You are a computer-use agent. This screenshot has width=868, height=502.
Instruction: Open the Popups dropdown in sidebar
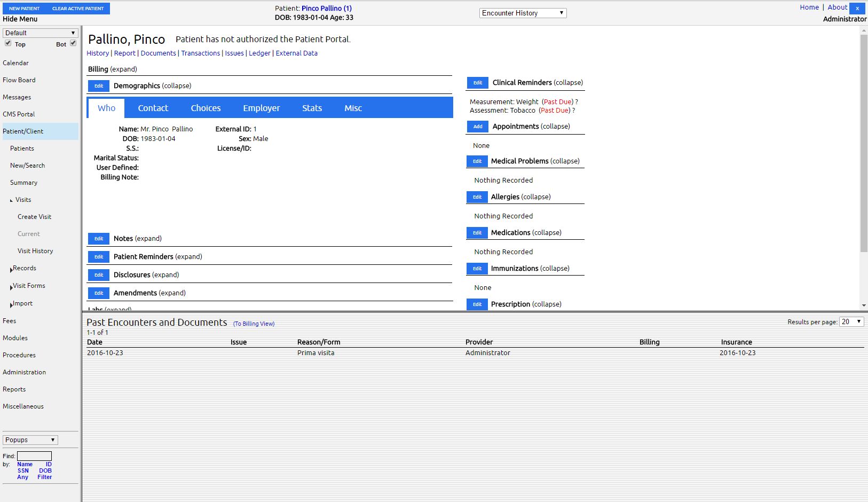[x=30, y=440]
